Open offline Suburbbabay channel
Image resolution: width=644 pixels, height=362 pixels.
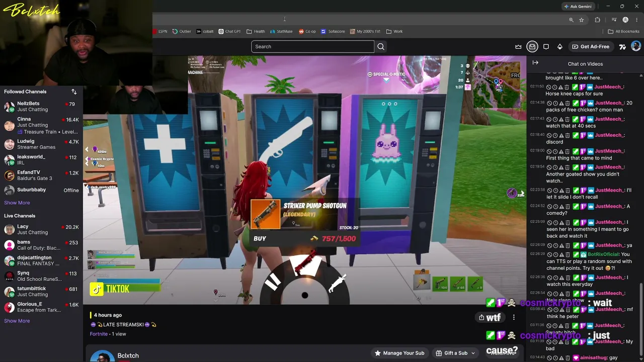pos(41,190)
